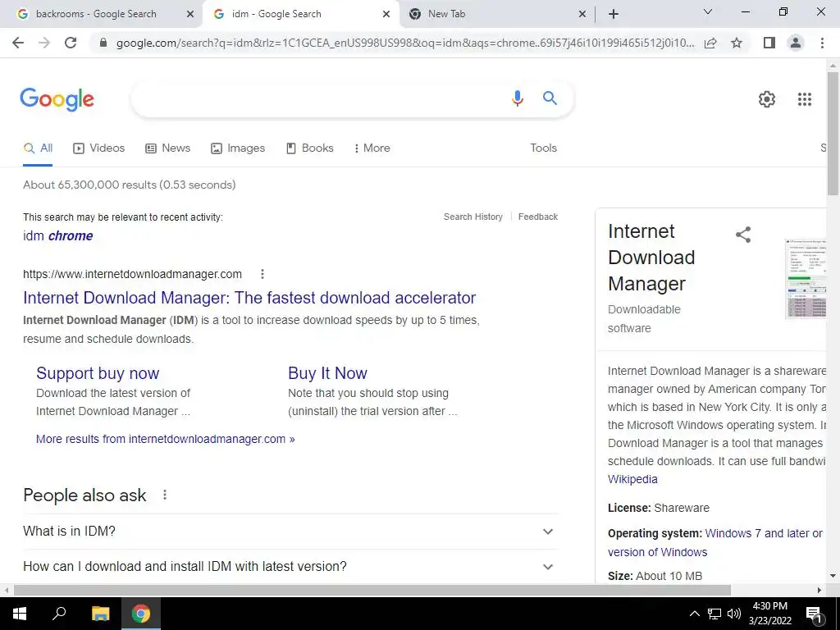Open 'Buy It Now' sitelink

(x=327, y=373)
